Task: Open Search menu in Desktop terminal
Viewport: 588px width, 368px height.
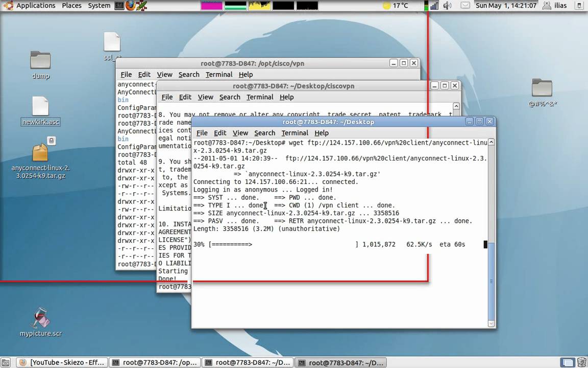Action: tap(264, 133)
